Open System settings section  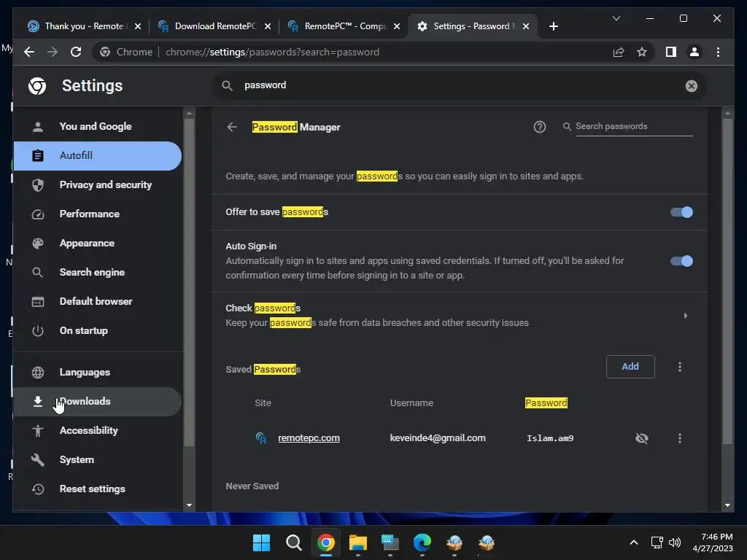[98, 460]
